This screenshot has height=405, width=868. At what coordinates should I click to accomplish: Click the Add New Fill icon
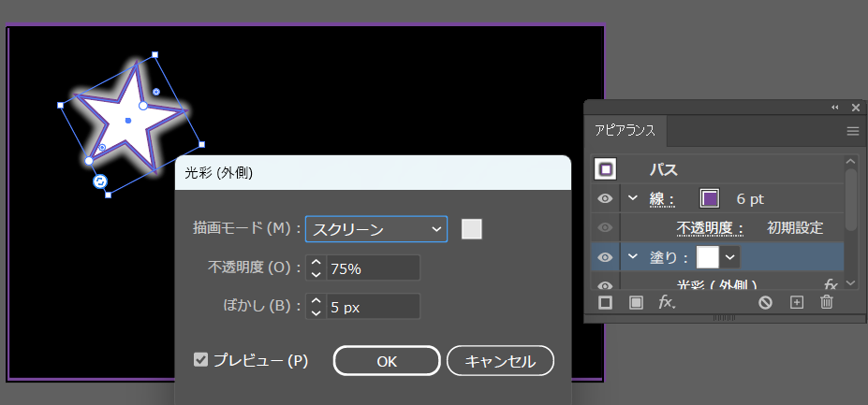coord(636,302)
